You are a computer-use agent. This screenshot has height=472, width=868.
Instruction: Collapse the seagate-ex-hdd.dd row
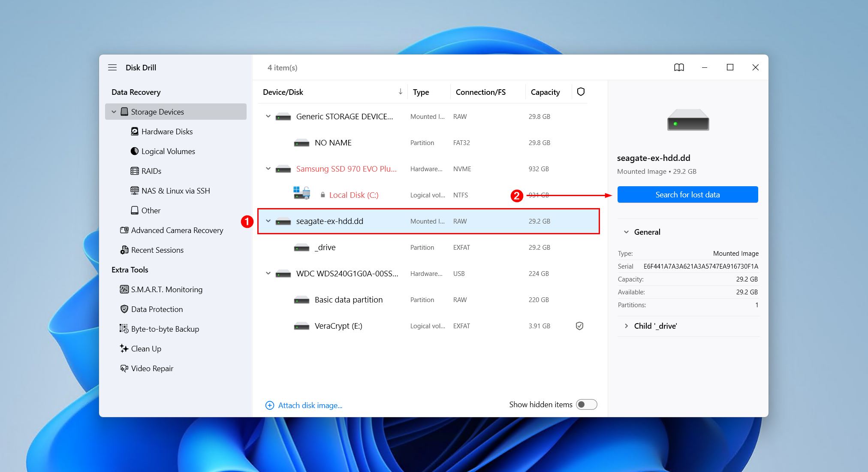click(x=268, y=221)
